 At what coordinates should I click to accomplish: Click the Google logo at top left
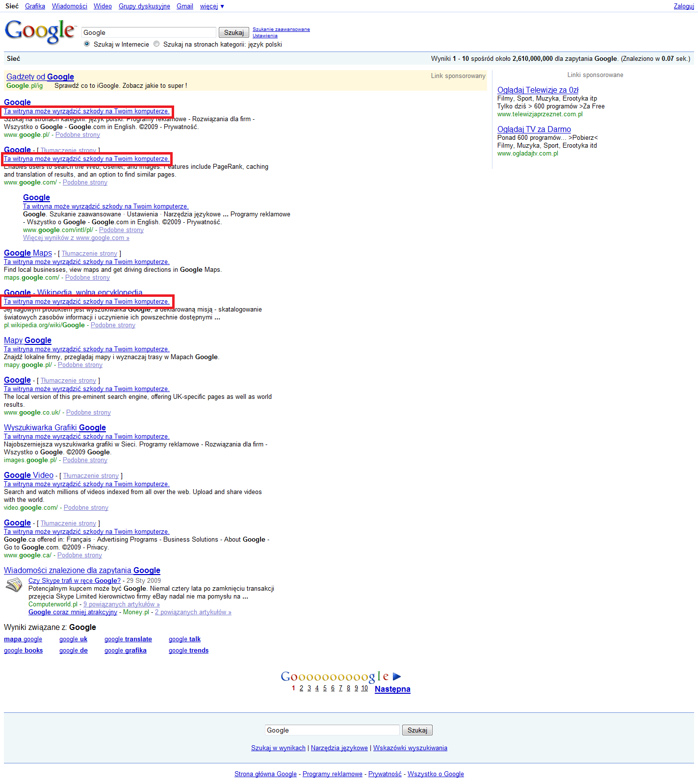pyautogui.click(x=40, y=31)
